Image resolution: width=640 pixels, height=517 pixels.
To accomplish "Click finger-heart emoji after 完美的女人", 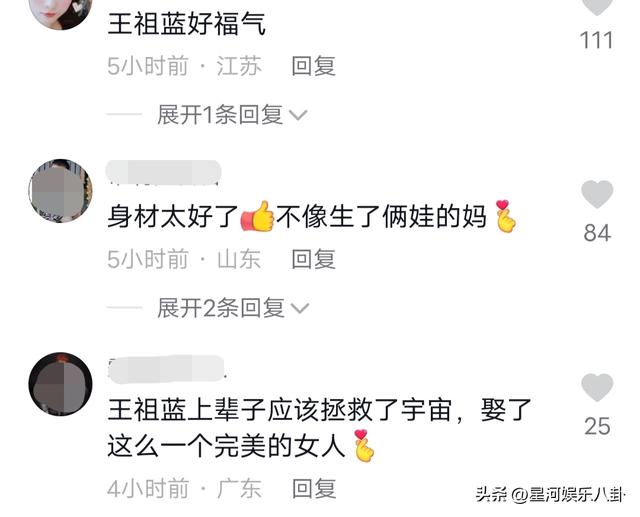I will point(363,446).
